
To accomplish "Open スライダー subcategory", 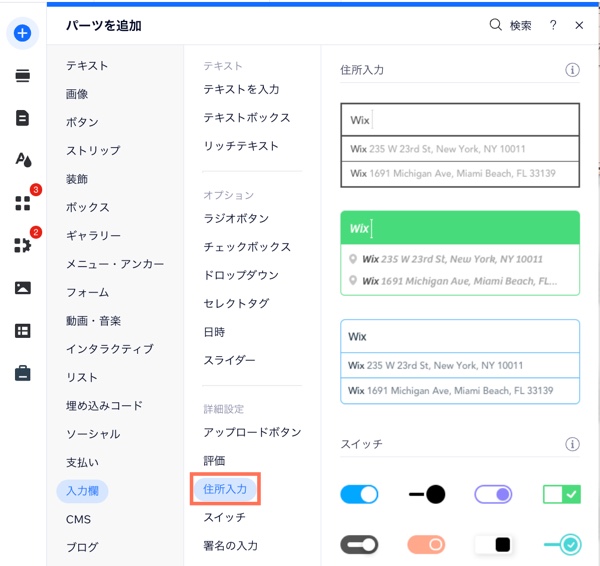I will click(x=229, y=360).
